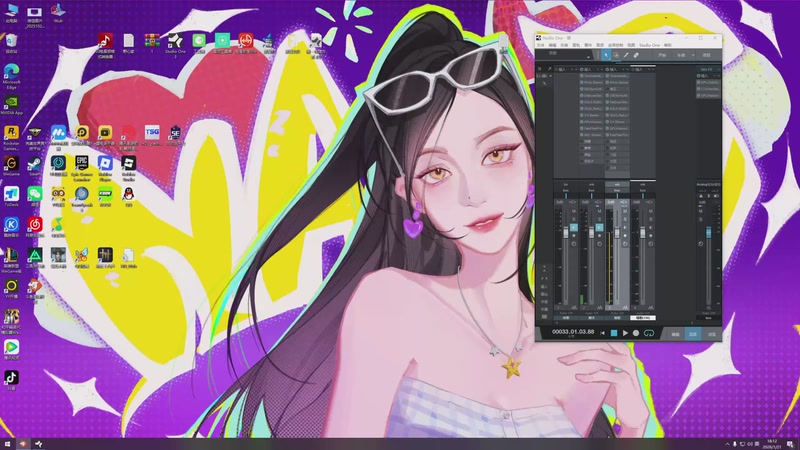Toggle loop mode in the transport bar
The image size is (800, 450).
[649, 333]
